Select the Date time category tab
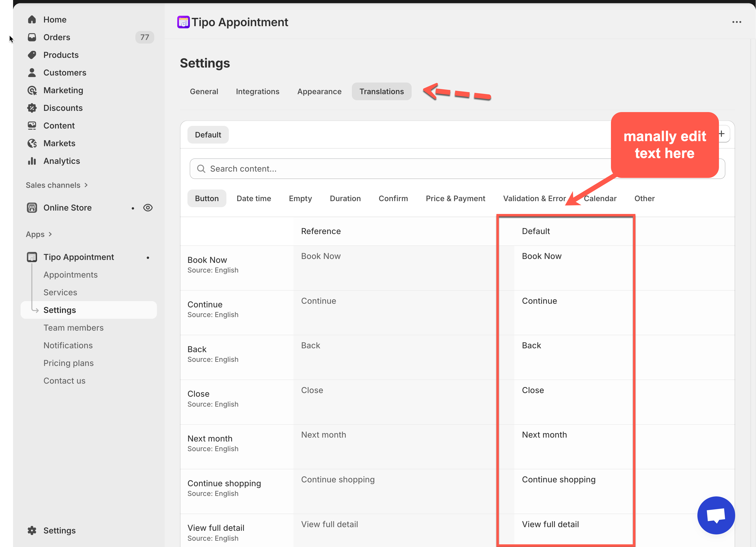The width and height of the screenshot is (756, 547). click(x=254, y=198)
